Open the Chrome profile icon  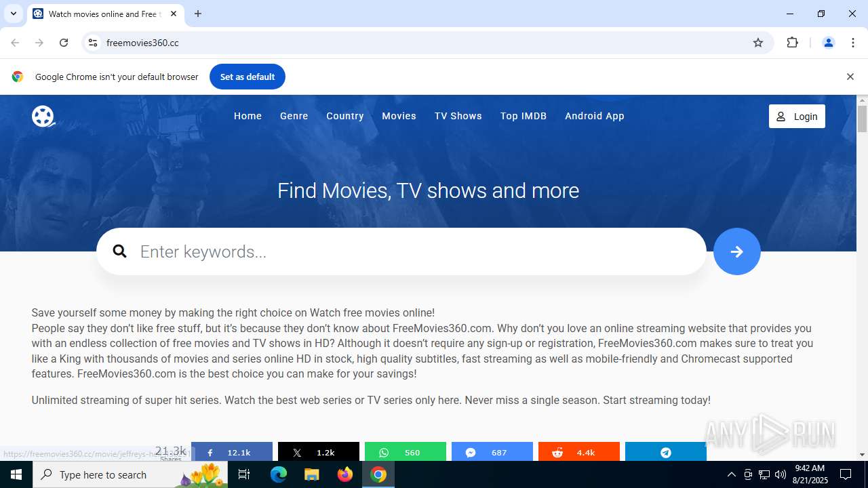[x=828, y=43]
